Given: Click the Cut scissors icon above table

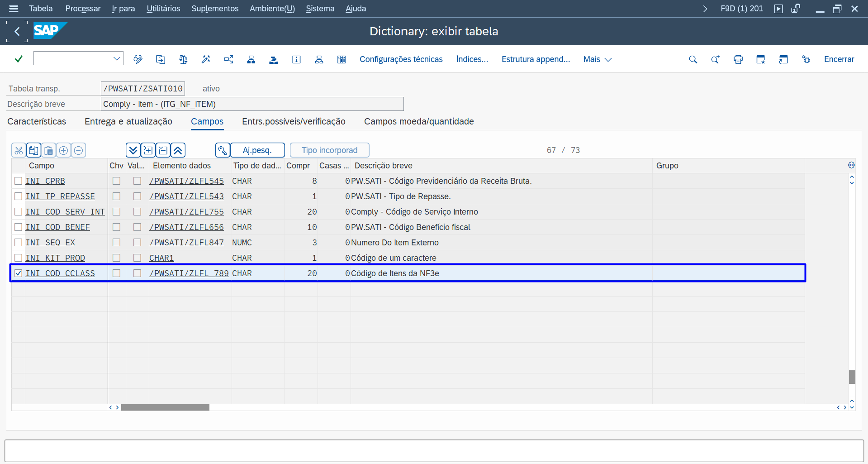Looking at the screenshot, I should [x=19, y=150].
